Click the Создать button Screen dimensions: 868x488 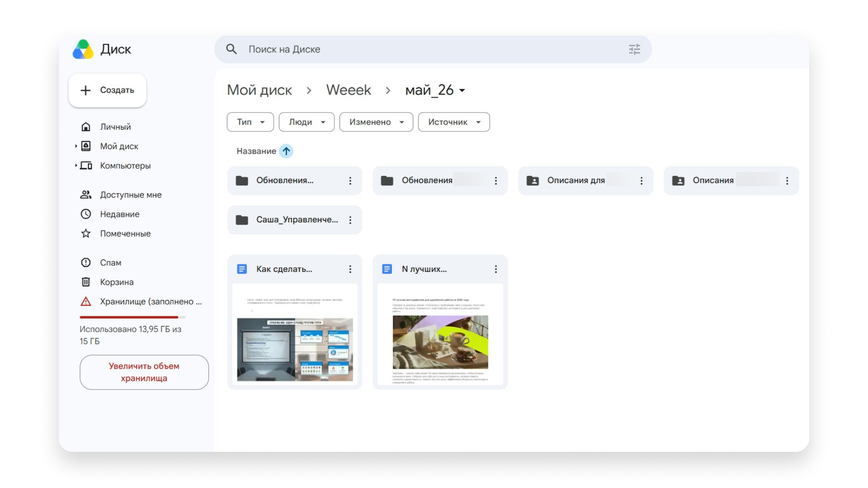[108, 90]
